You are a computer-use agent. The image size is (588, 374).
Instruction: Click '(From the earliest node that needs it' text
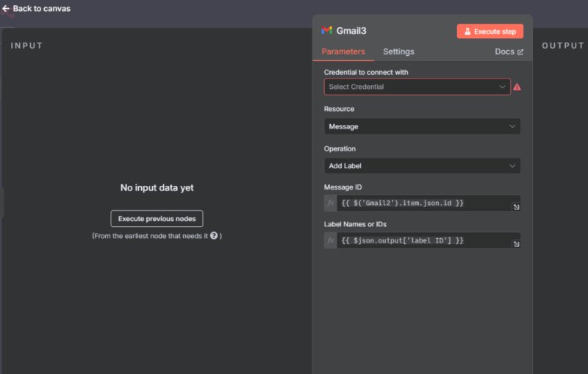[150, 236]
